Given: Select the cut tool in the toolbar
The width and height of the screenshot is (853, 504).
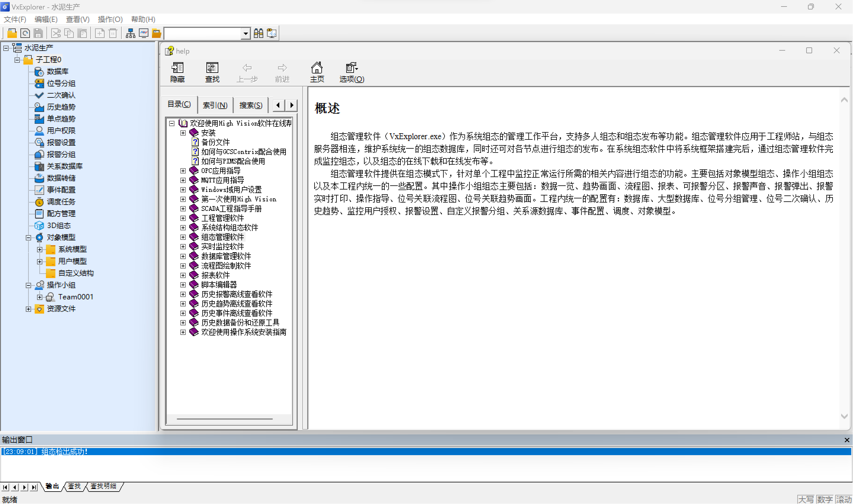Looking at the screenshot, I should [x=55, y=33].
